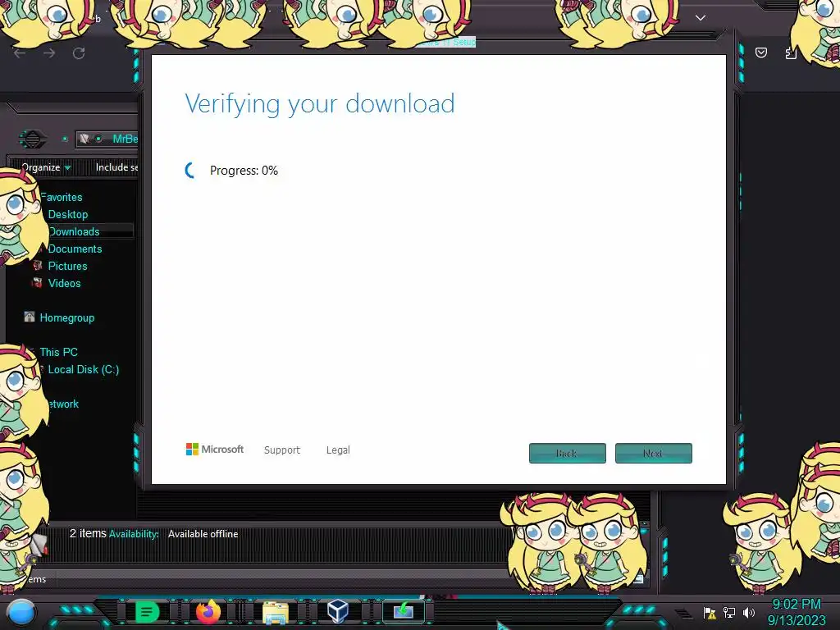Click the volume speaker tray icon
Viewport: 840px width, 630px height.
tap(749, 612)
